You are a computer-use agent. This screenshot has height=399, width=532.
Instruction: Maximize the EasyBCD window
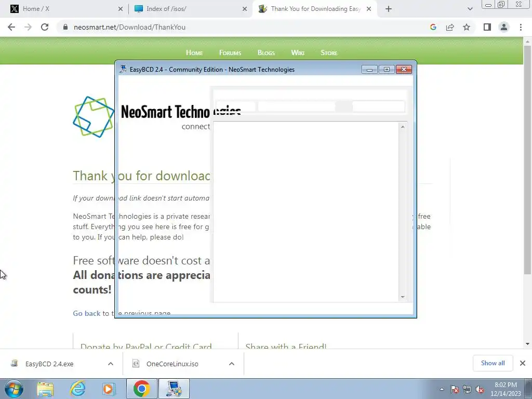[x=387, y=70]
